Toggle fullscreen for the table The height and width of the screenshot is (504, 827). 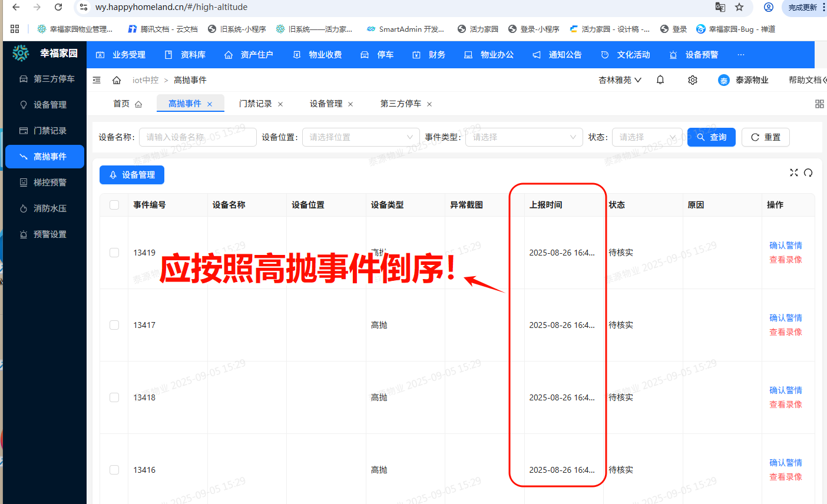pos(793,173)
